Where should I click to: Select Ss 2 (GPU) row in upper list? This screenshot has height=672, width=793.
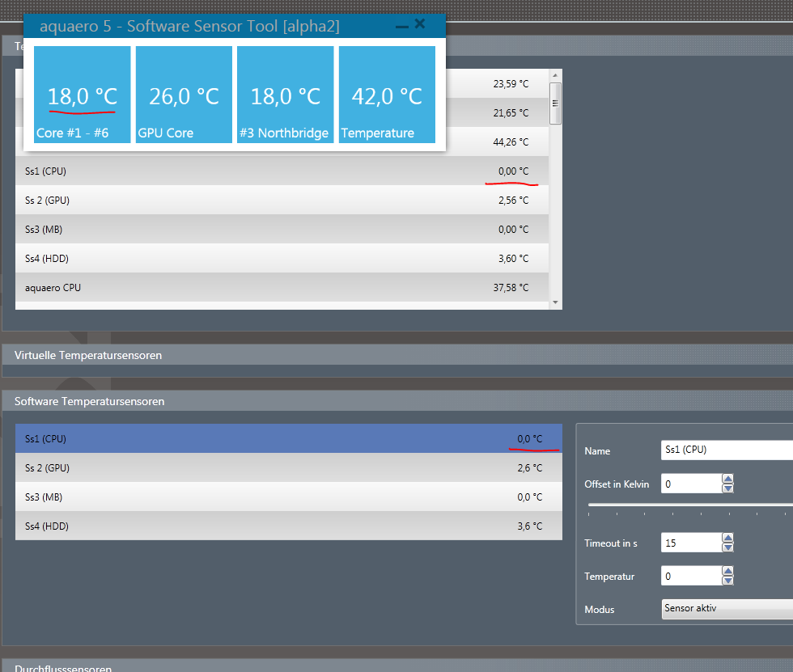(282, 200)
